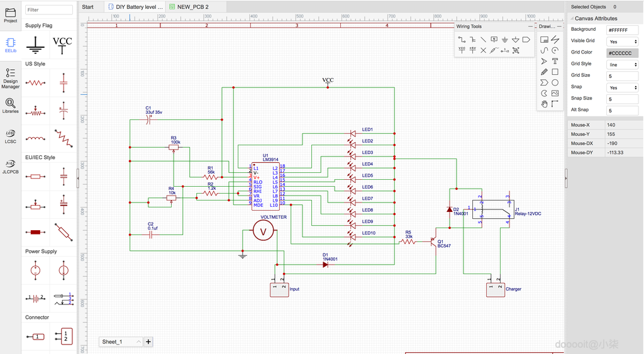Minimize the Wiring Tools panel

coord(530,26)
